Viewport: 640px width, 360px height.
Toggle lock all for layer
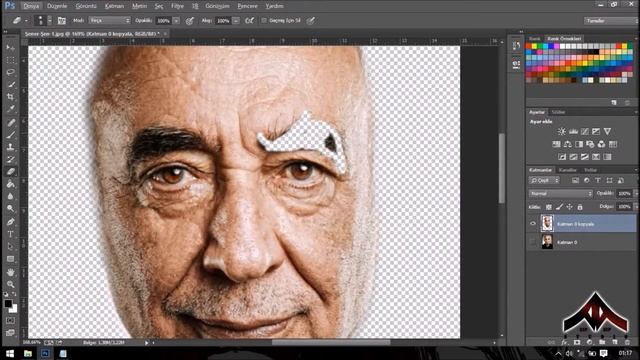tap(580, 207)
